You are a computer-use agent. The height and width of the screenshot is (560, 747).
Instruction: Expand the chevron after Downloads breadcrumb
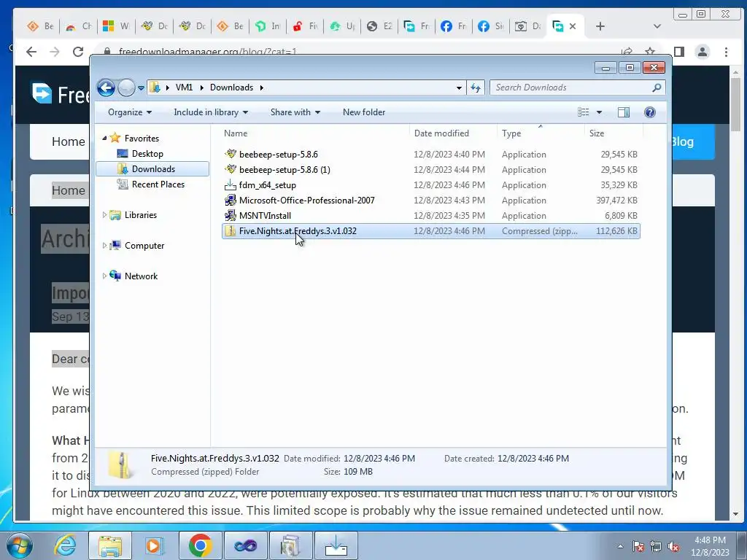pyautogui.click(x=262, y=87)
